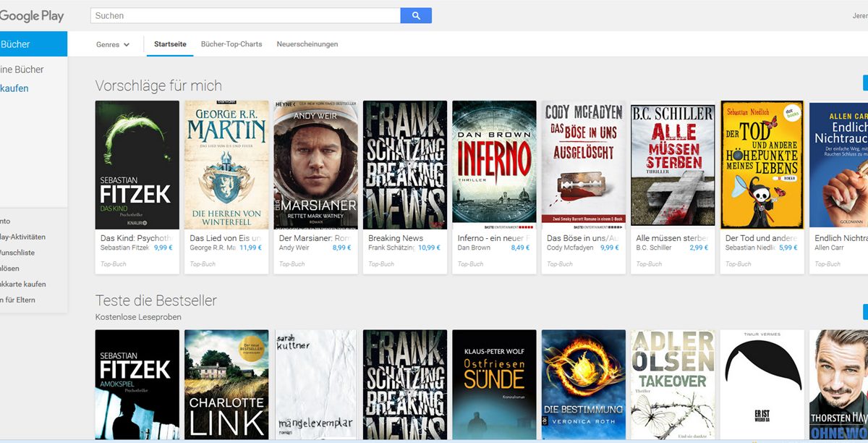The image size is (868, 443).
Task: Click the 9,99 € price of Das Böse
Action: [610, 248]
